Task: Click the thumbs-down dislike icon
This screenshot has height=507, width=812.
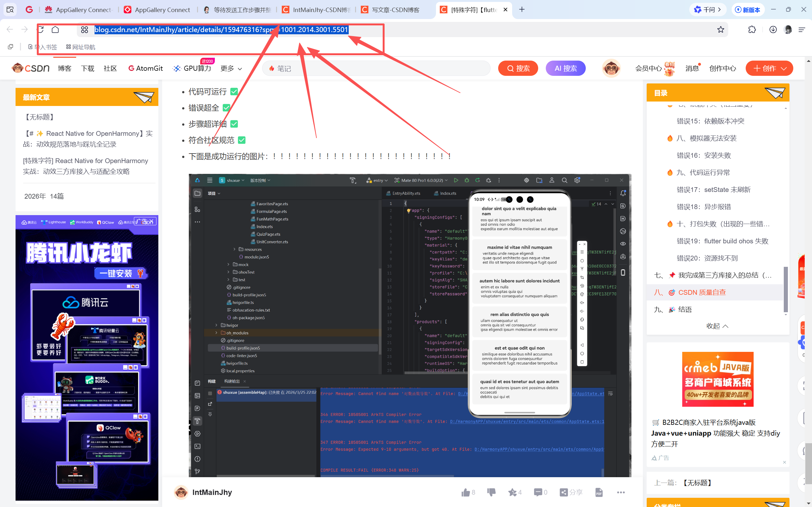Action: (491, 492)
